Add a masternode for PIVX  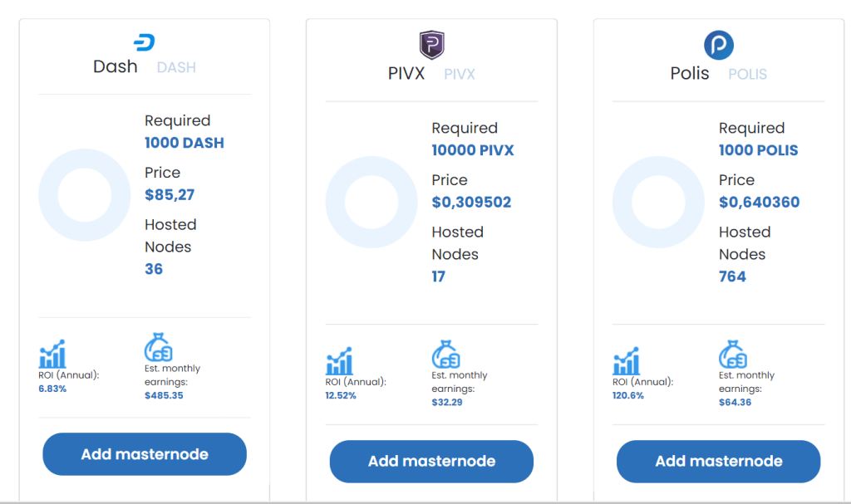(x=431, y=462)
